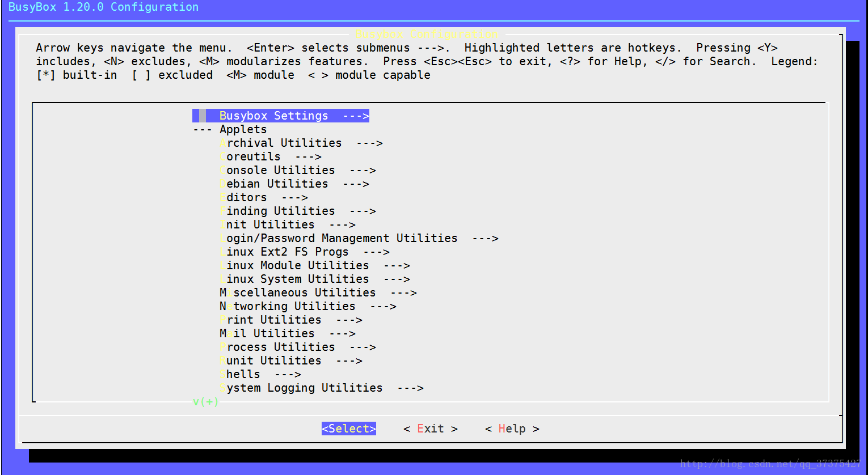
Task: Click the < Help > button
Action: (512, 429)
